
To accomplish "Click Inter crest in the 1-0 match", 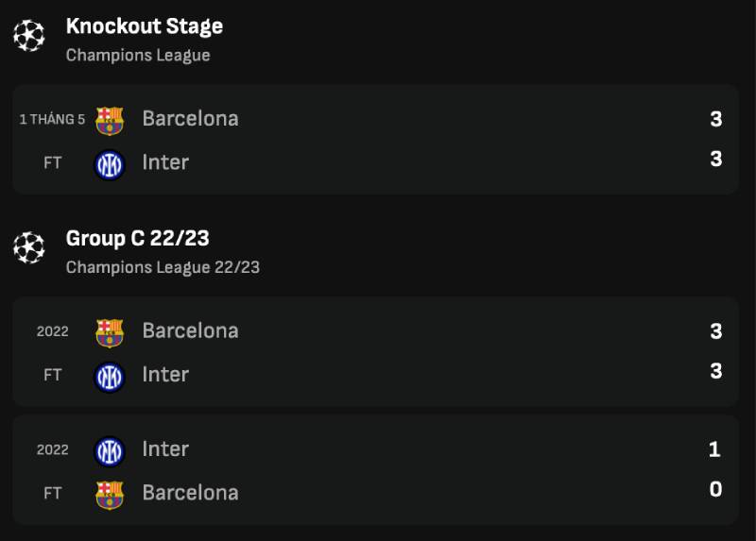I will click(x=110, y=451).
